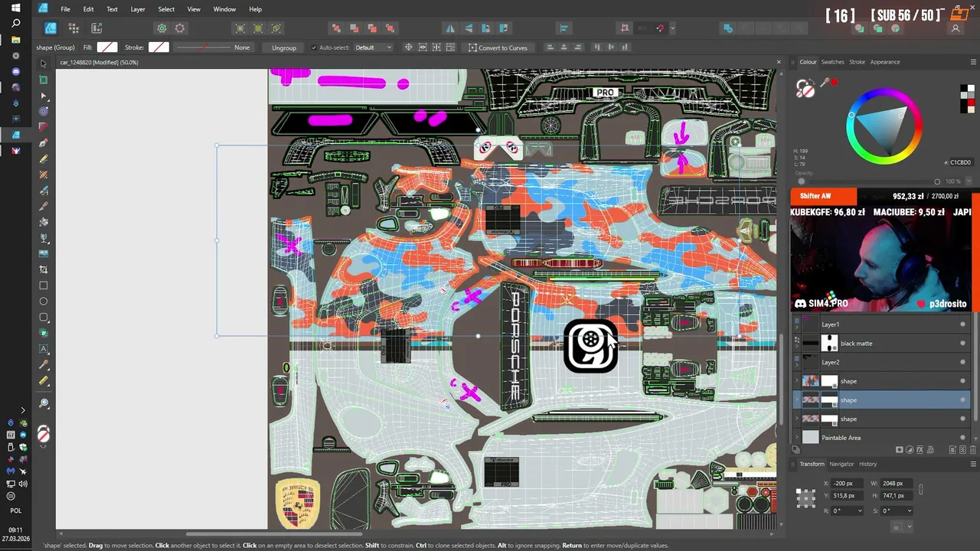Select the Ellipse shape tool
Viewport: 980px width, 551px height.
pyautogui.click(x=44, y=302)
